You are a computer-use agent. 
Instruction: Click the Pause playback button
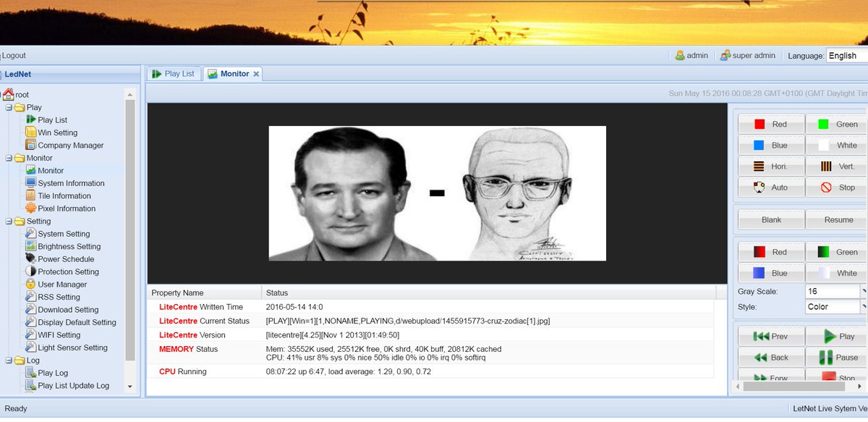(837, 358)
